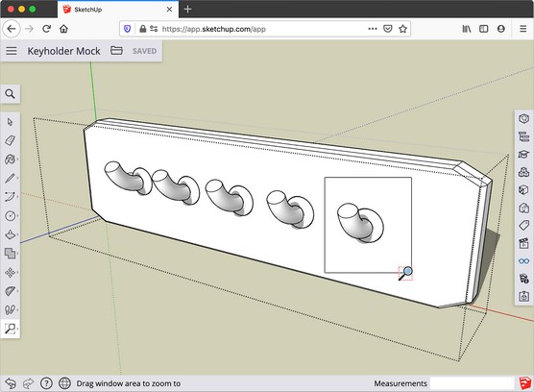Expand the Zoom Window flyout arrow
This screenshot has width=534, height=392.
(17, 329)
